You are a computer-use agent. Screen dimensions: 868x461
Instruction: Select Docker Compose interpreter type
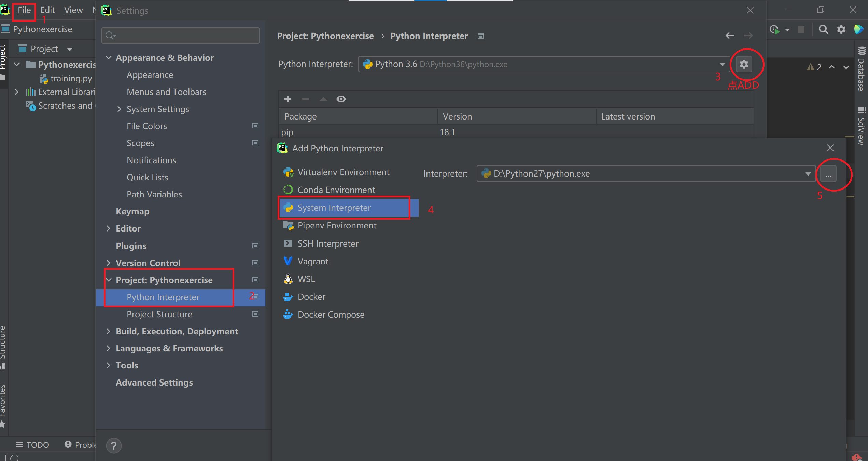[331, 315]
